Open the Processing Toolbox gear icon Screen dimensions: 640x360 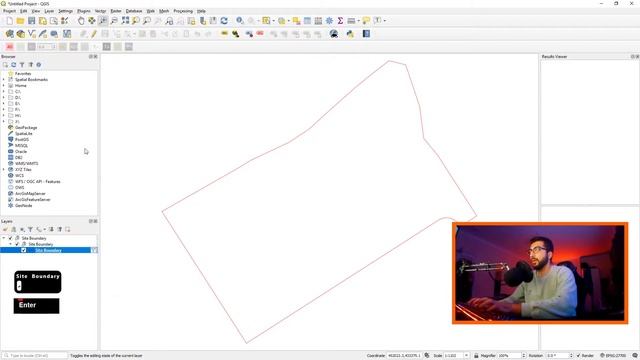329,21
